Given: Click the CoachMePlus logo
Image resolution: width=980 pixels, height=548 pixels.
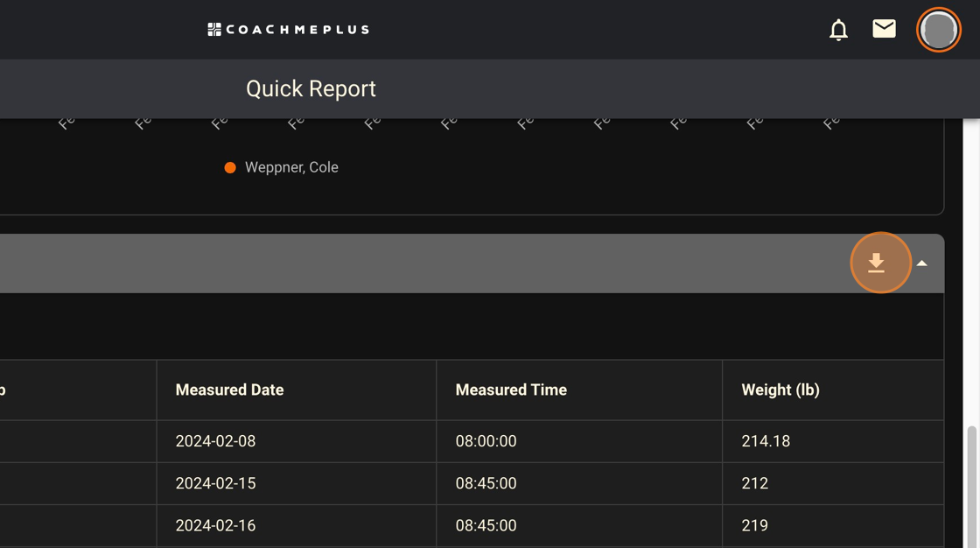Looking at the screenshot, I should point(288,28).
